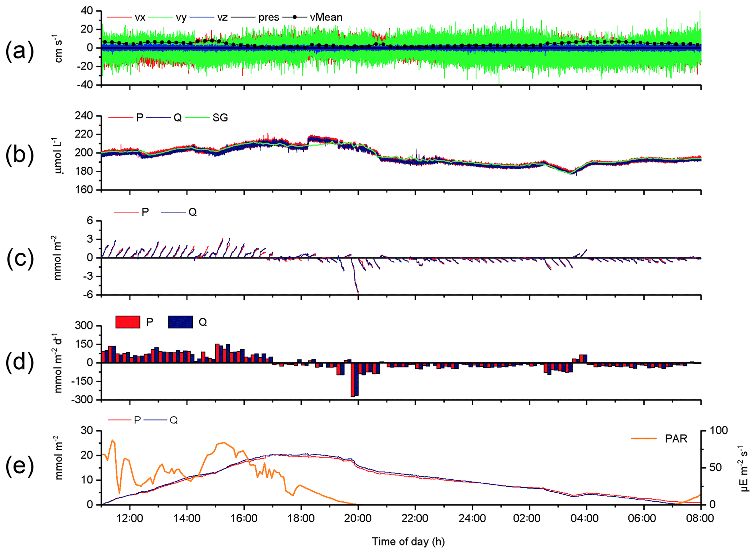This screenshot has height=554, width=756.
Task: Click the 20:00 tick label on time axis
Action: [x=358, y=519]
